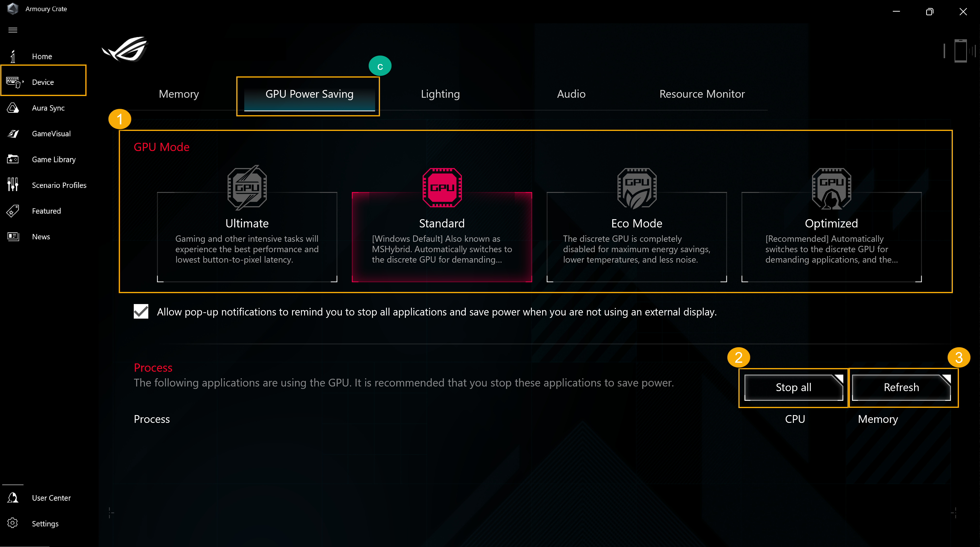This screenshot has height=547, width=980.
Task: Switch to the Lighting tab
Action: coord(440,94)
